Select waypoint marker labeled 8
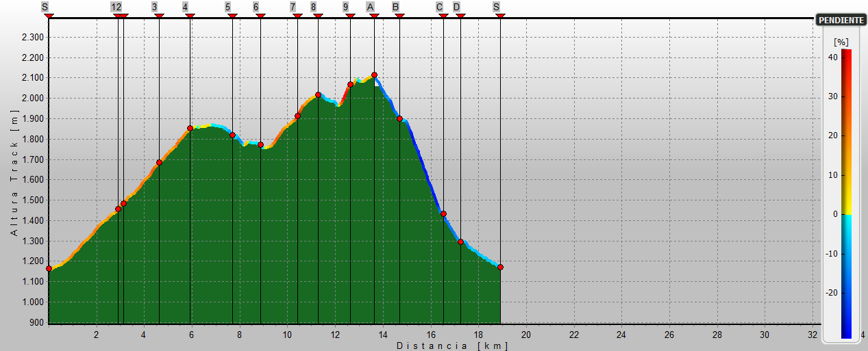The height and width of the screenshot is (351, 868). pyautogui.click(x=313, y=7)
